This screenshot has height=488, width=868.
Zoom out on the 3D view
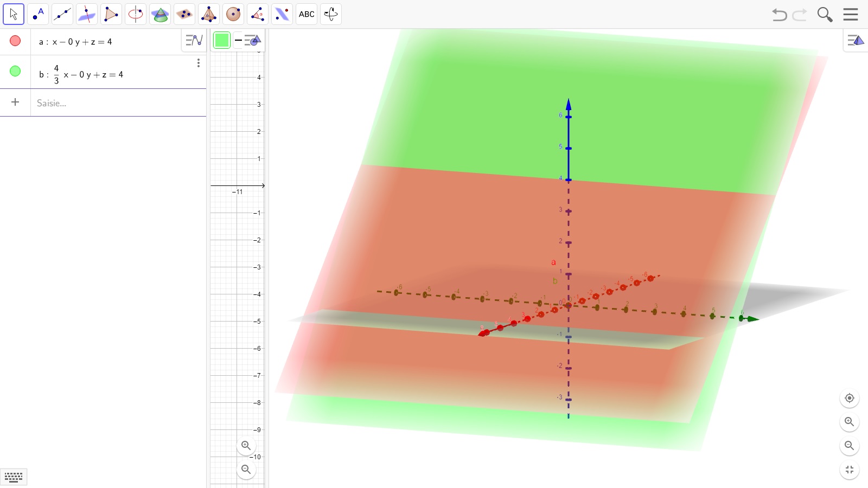[x=850, y=446]
